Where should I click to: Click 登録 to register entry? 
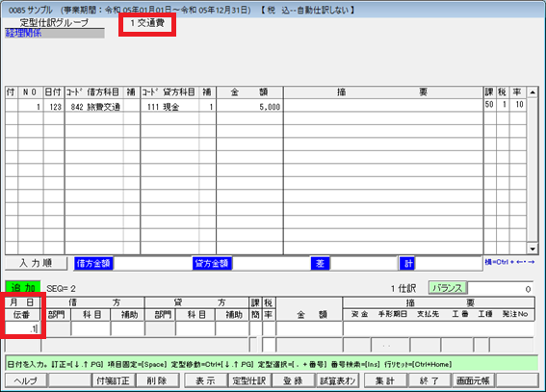293,380
